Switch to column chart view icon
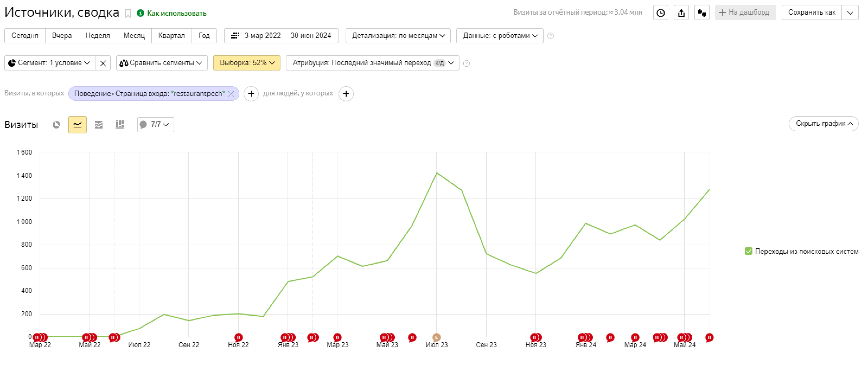This screenshot has width=868, height=365. pos(120,124)
